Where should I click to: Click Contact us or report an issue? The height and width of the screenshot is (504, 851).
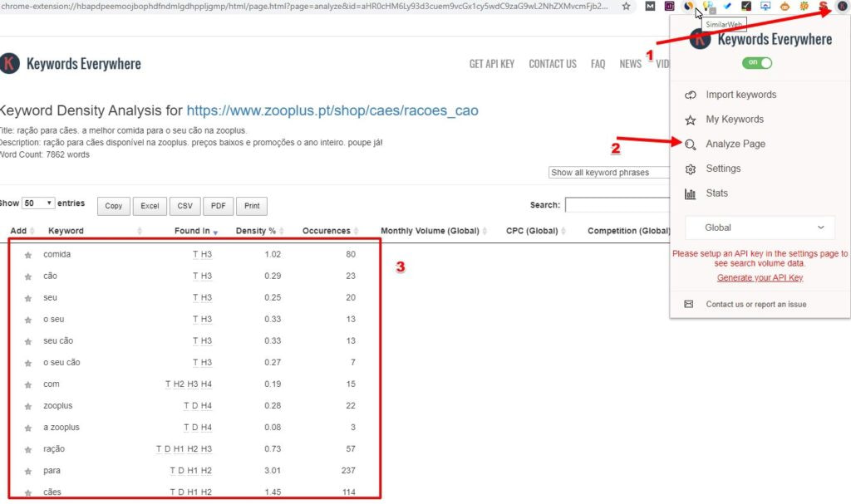click(756, 305)
